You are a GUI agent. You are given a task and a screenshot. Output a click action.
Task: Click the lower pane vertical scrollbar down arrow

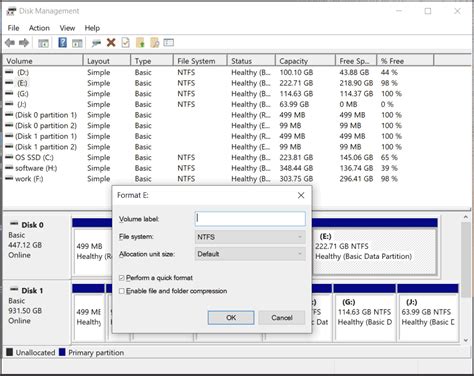[x=466, y=340]
